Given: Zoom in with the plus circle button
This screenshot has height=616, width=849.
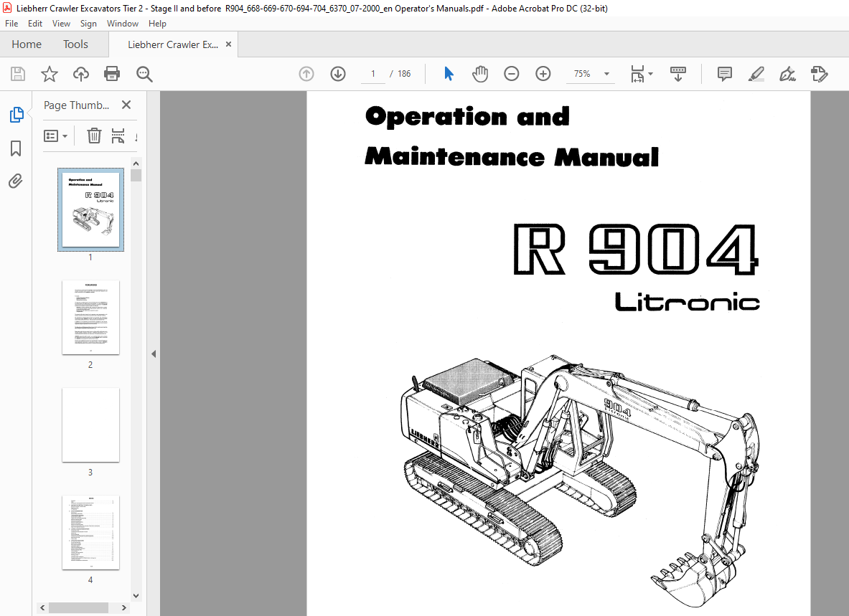Looking at the screenshot, I should [x=543, y=74].
